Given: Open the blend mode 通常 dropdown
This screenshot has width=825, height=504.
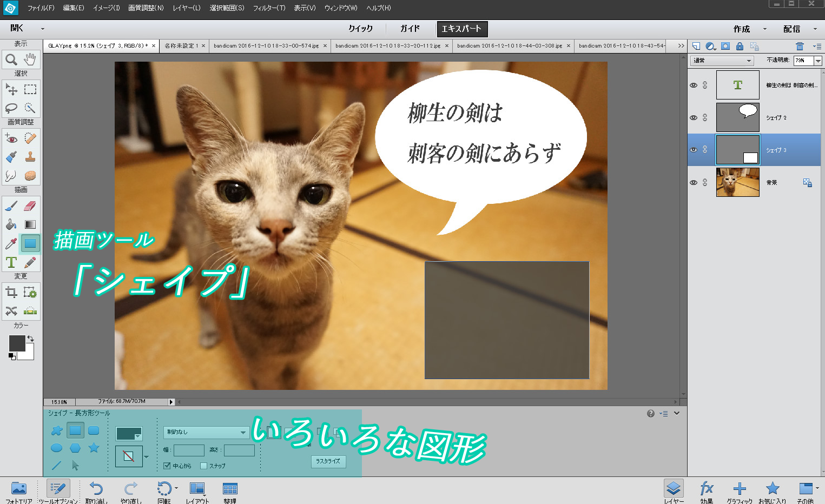Looking at the screenshot, I should coord(722,61).
